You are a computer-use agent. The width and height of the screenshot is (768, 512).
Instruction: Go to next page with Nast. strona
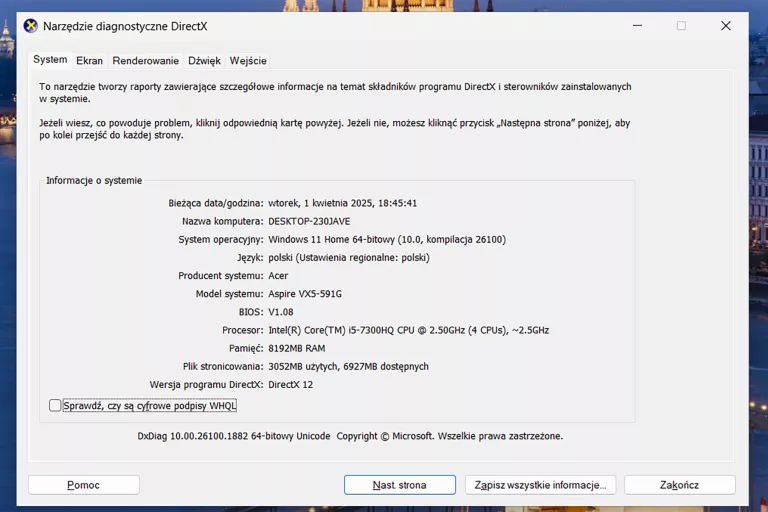point(400,485)
